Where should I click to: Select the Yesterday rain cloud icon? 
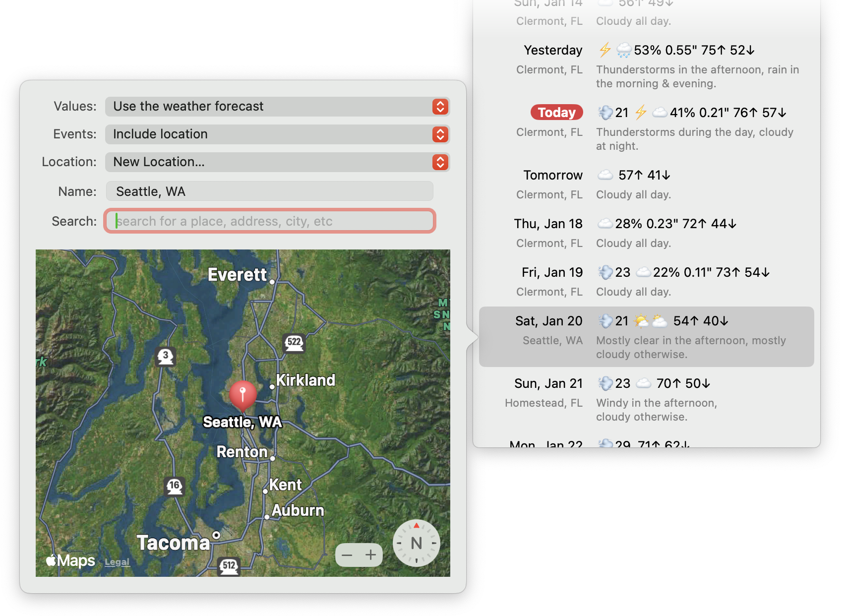click(x=624, y=50)
